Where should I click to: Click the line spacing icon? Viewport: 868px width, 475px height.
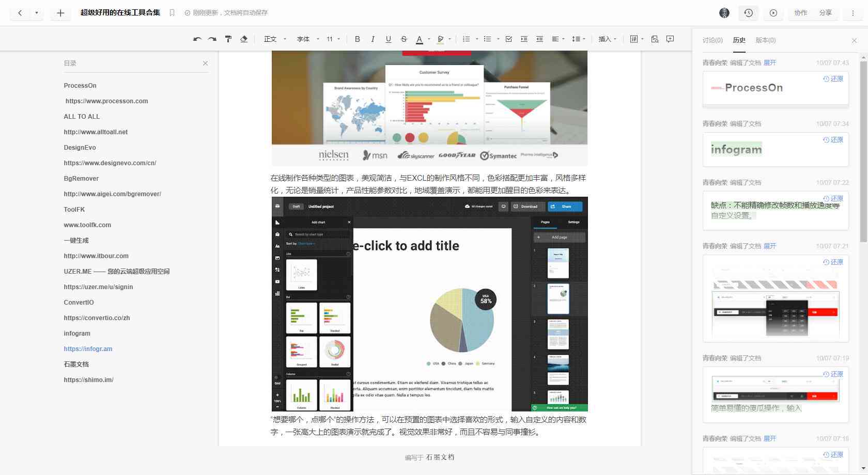coord(576,39)
